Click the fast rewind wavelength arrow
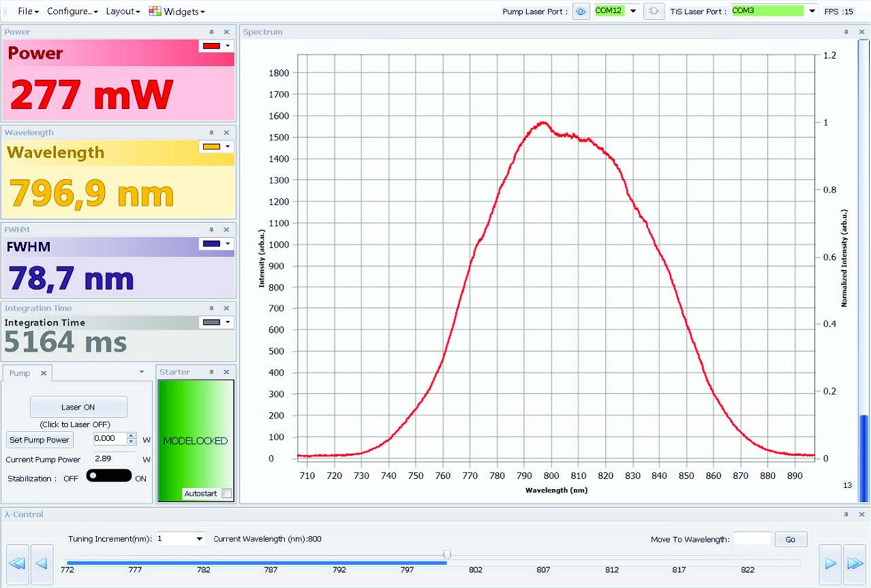The width and height of the screenshot is (871, 588). (18, 563)
